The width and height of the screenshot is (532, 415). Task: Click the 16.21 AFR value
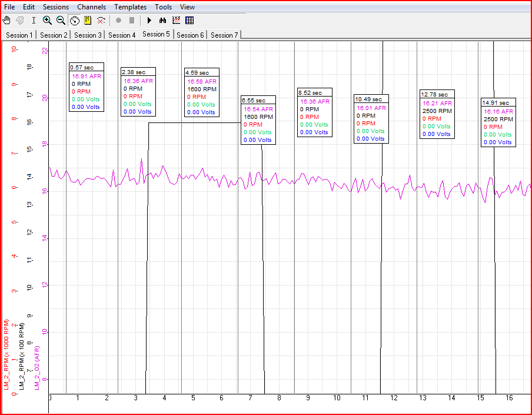437,103
